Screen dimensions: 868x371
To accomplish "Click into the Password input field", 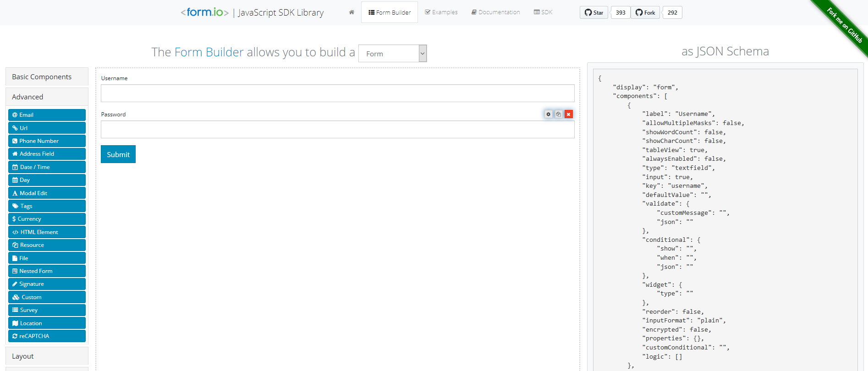I will click(x=338, y=130).
